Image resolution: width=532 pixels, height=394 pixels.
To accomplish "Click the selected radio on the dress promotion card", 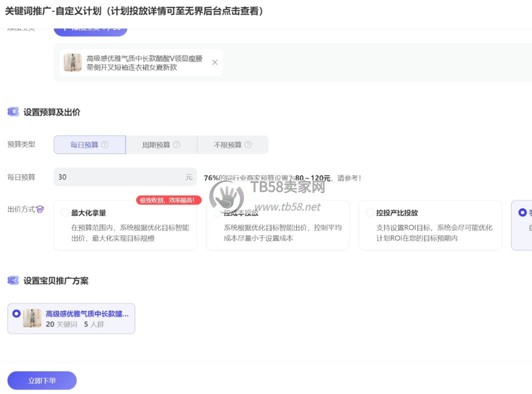I will (x=16, y=314).
